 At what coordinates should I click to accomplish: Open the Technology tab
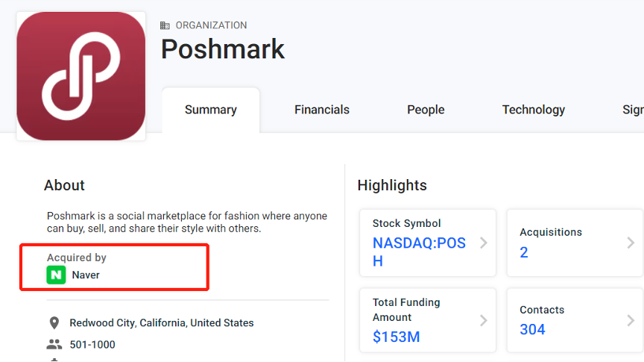534,110
